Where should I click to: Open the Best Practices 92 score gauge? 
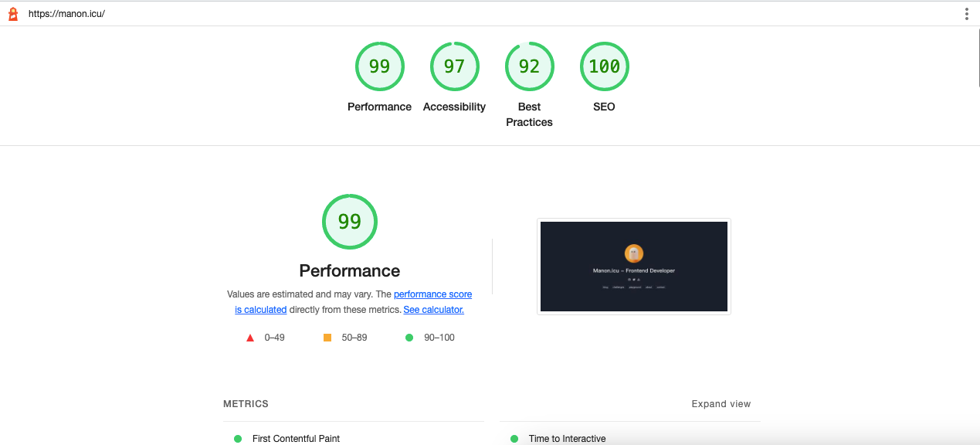(x=529, y=66)
